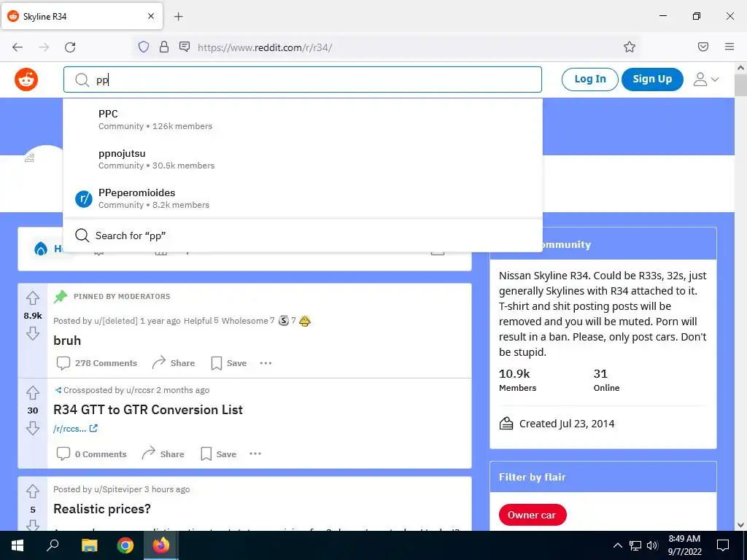The height and width of the screenshot is (560, 747).
Task: Click the PPeperomioides community avatar icon
Action: tap(84, 198)
